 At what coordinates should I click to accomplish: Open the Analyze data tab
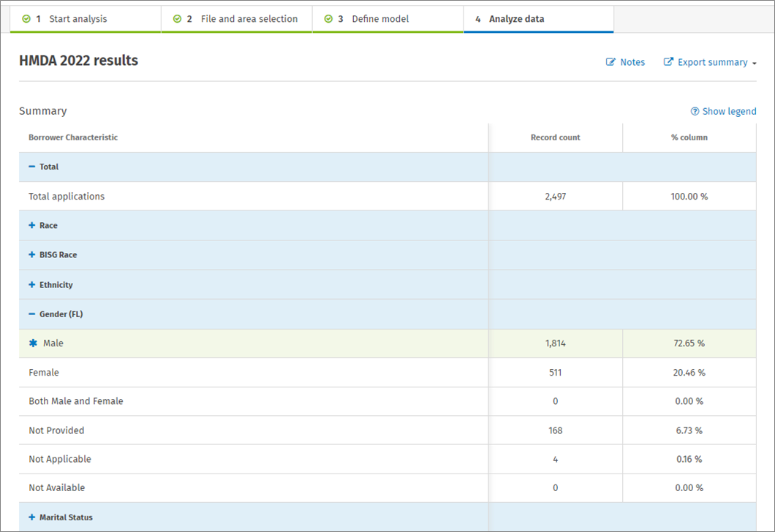pyautogui.click(x=516, y=19)
